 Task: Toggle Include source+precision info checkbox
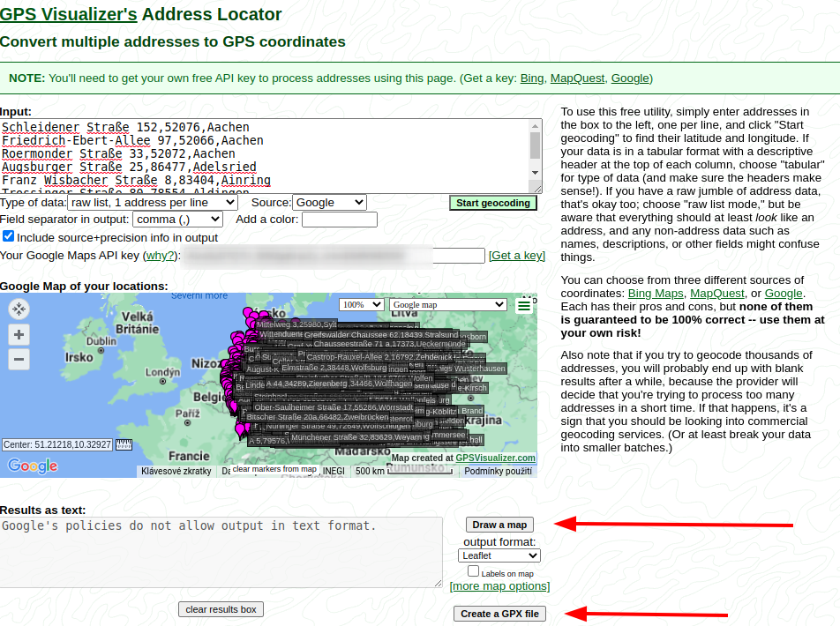[8, 236]
